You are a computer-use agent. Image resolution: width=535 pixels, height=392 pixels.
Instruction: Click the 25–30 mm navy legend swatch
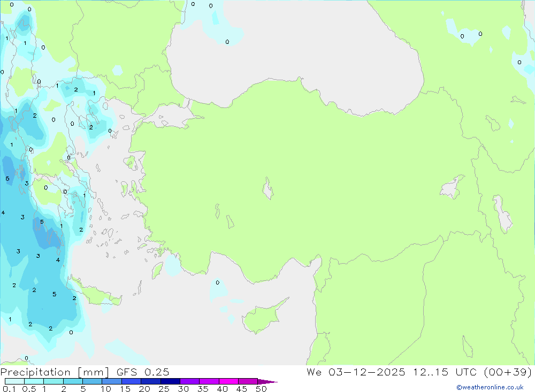170,381
